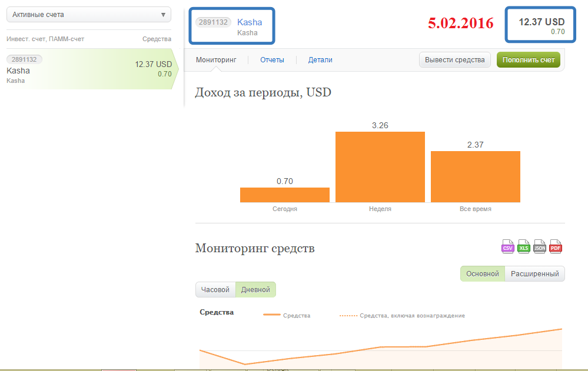Download monitoring data as XLS
Screen dimensions: 588x371
[523, 246]
